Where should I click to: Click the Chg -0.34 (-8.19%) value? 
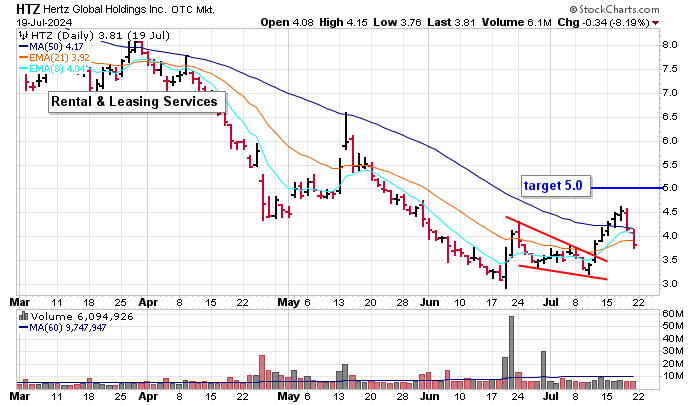pyautogui.click(x=604, y=22)
